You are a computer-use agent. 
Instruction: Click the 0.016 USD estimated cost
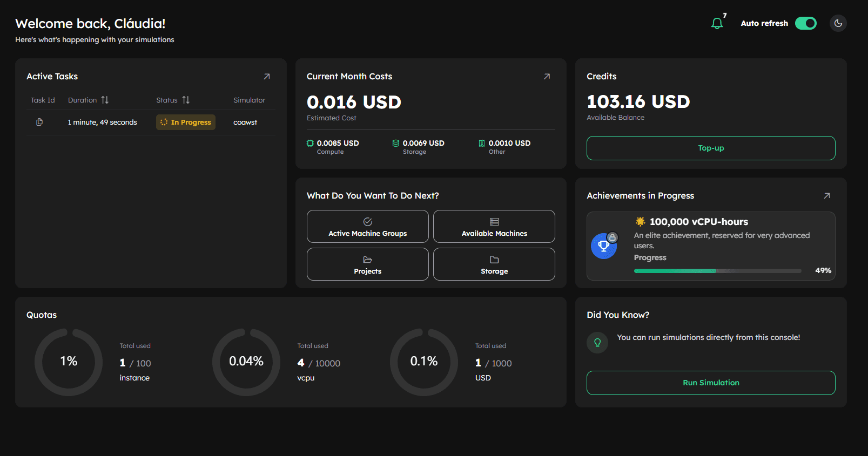point(354,102)
